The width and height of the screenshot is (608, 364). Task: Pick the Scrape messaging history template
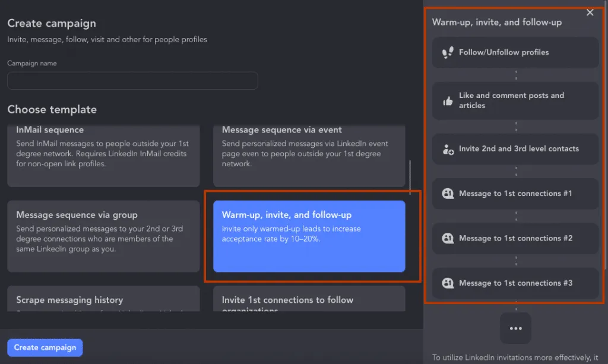pyautogui.click(x=103, y=299)
